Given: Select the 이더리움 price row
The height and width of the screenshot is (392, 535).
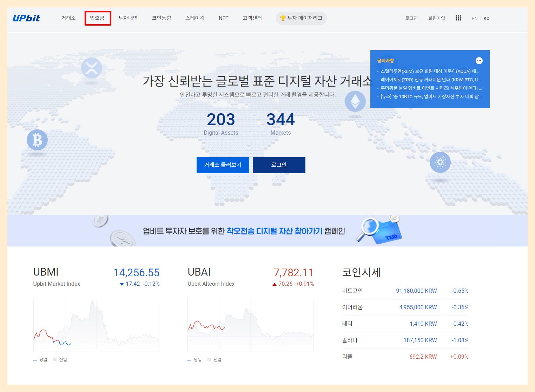Looking at the screenshot, I should coord(405,307).
